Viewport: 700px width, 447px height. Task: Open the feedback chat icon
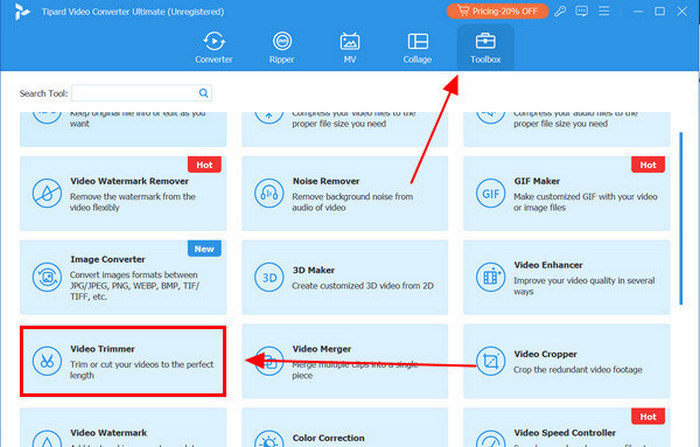pos(582,11)
